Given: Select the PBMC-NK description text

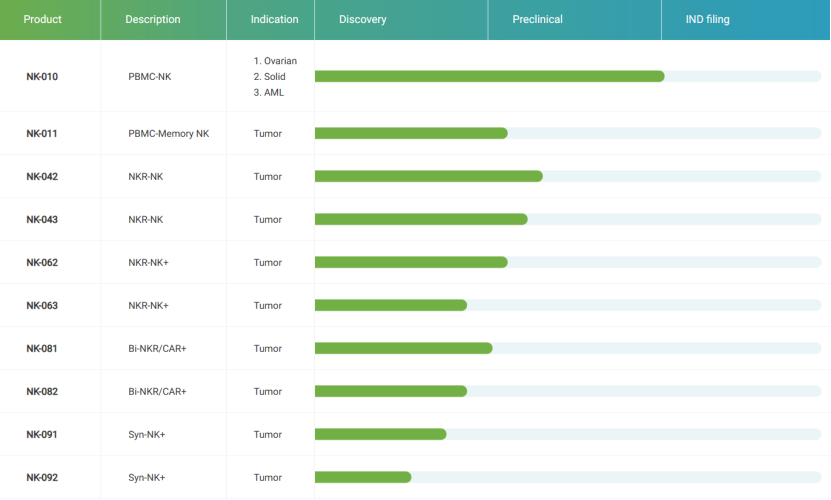Looking at the screenshot, I should [x=150, y=77].
